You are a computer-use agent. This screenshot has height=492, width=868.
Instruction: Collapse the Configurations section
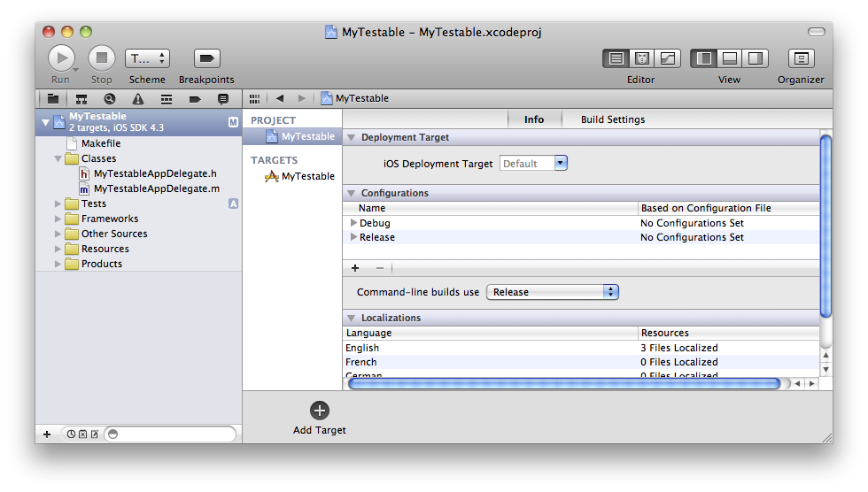tap(351, 194)
